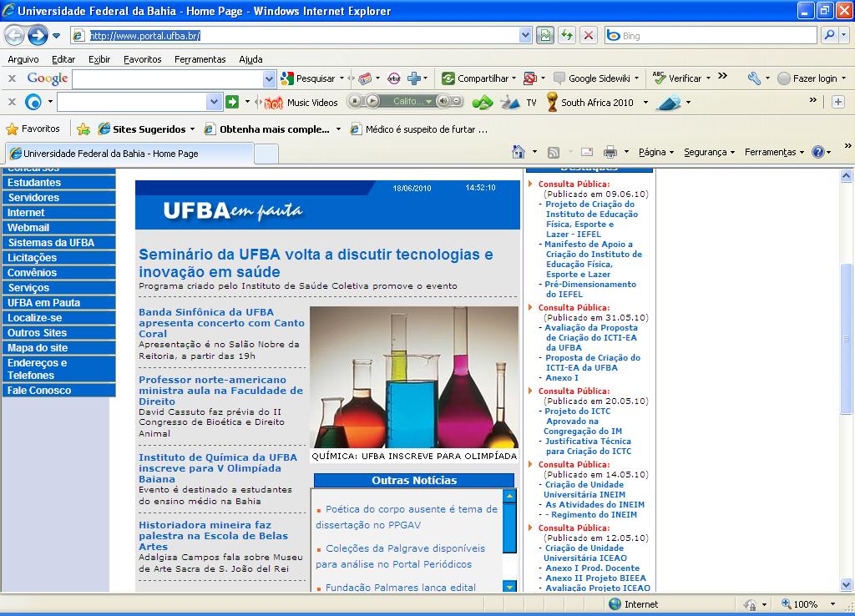Open the Google toolbar wrench settings icon
This screenshot has width=855, height=616.
point(754,78)
